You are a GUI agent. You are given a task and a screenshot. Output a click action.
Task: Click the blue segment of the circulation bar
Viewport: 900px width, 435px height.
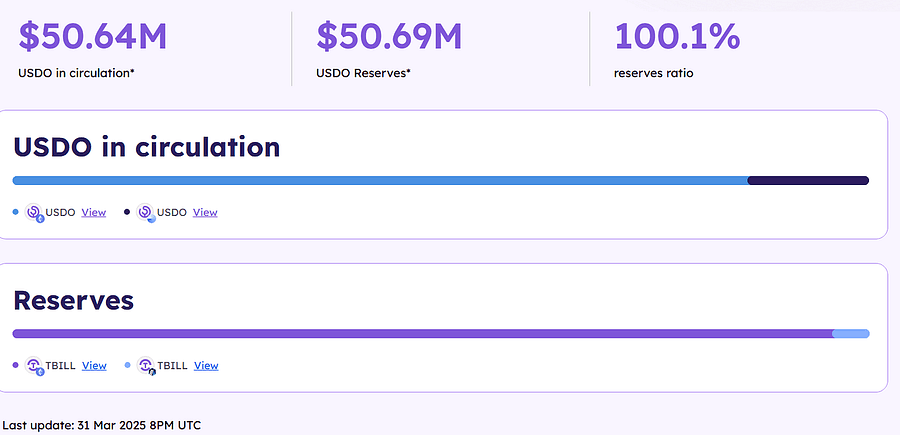pyautogui.click(x=380, y=181)
